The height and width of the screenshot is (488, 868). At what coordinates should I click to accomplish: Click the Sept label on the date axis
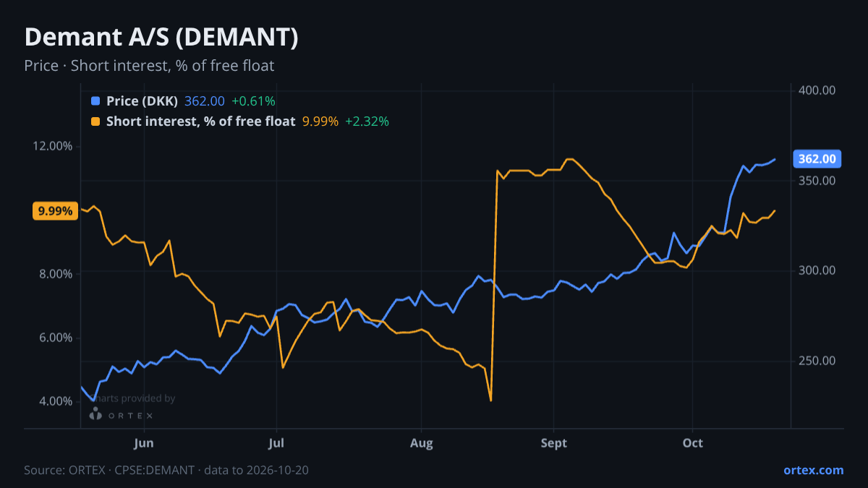[x=553, y=442]
